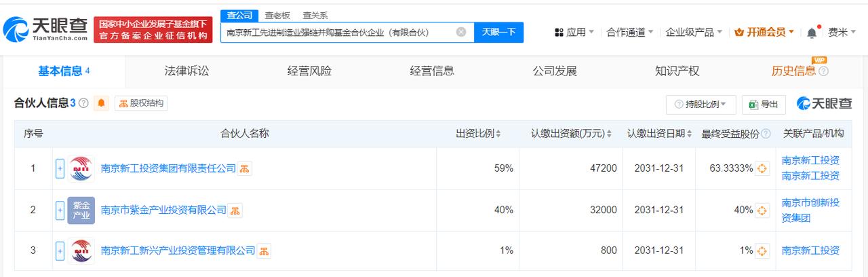Screen dimensions: 868x277
Task: Click equity chart icon after 南京新工新兴产业投资管理有限公司
Action: 264,251
